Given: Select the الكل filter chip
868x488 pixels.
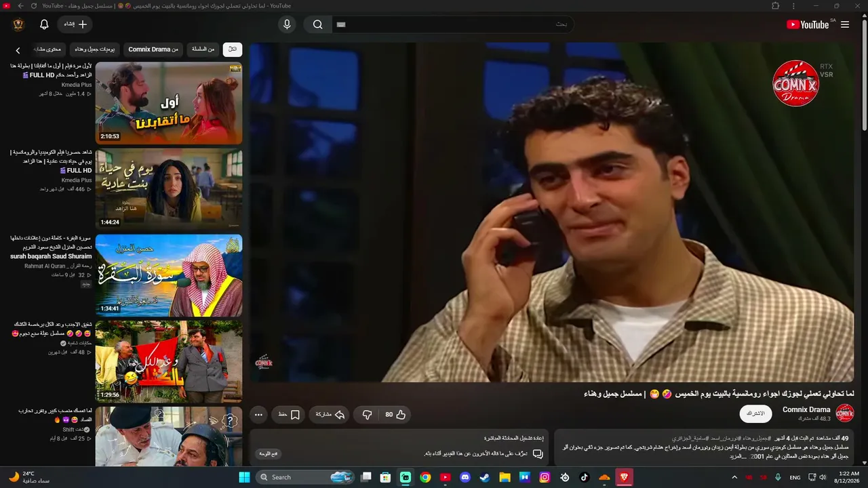Looking at the screenshot, I should pyautogui.click(x=233, y=49).
